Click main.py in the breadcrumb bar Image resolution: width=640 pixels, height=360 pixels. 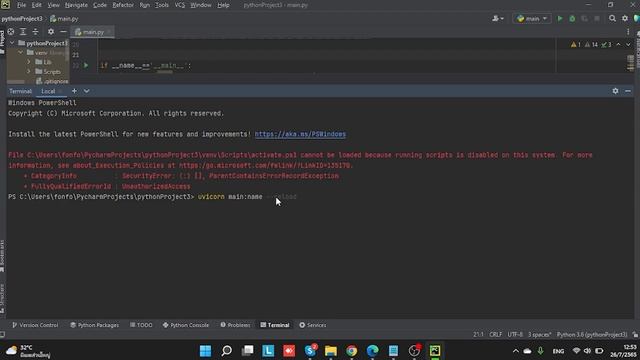point(64,19)
